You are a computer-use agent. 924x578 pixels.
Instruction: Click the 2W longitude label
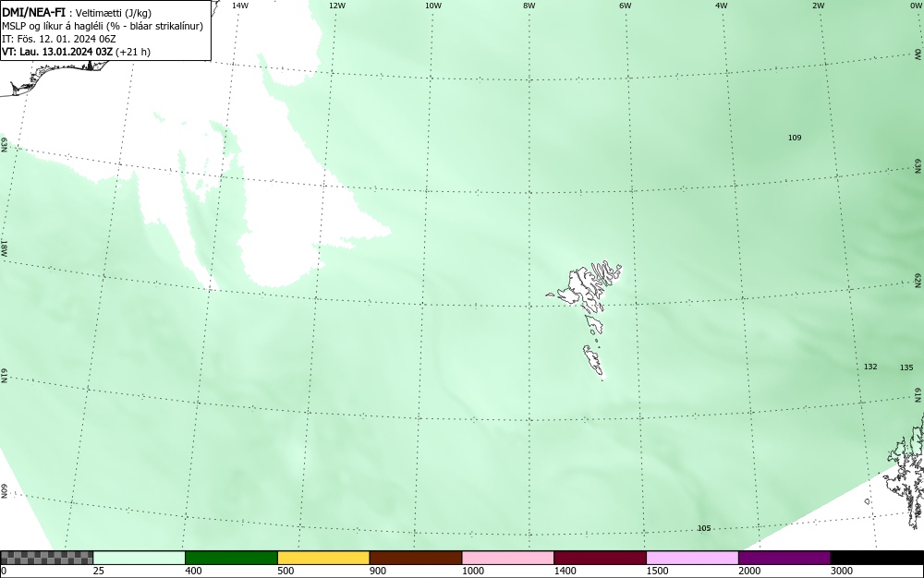click(818, 6)
